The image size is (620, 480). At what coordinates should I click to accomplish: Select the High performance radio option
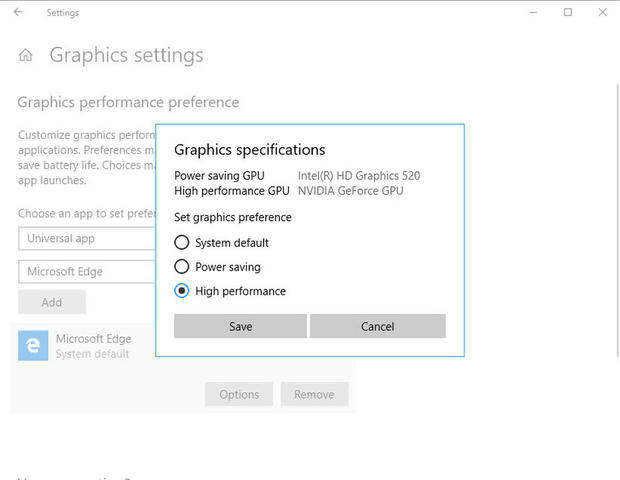pos(182,291)
